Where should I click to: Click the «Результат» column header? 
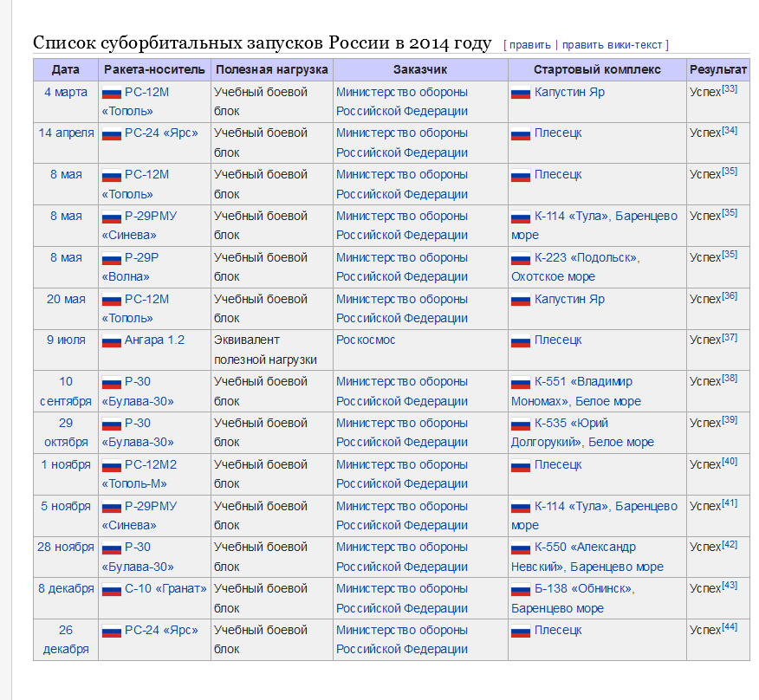point(717,69)
